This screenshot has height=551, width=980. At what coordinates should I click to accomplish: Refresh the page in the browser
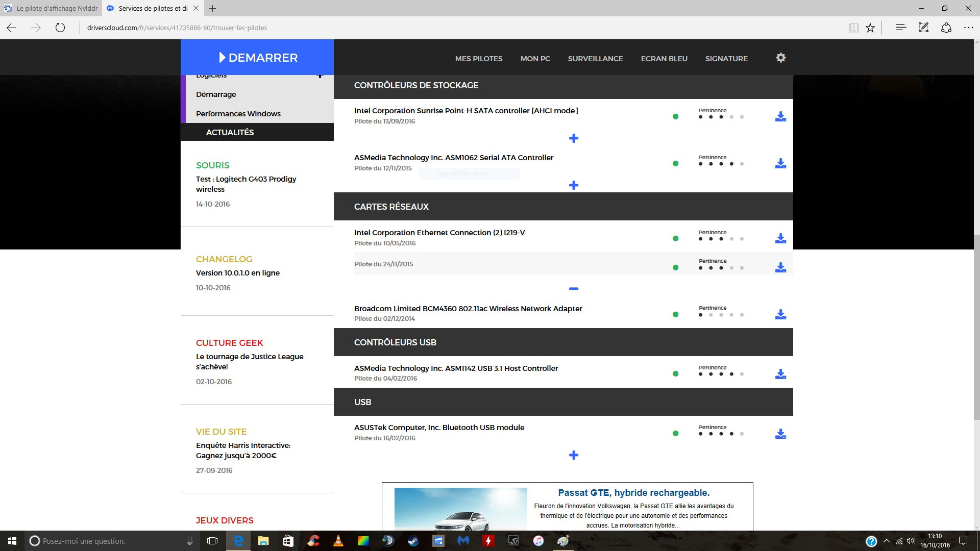(60, 28)
